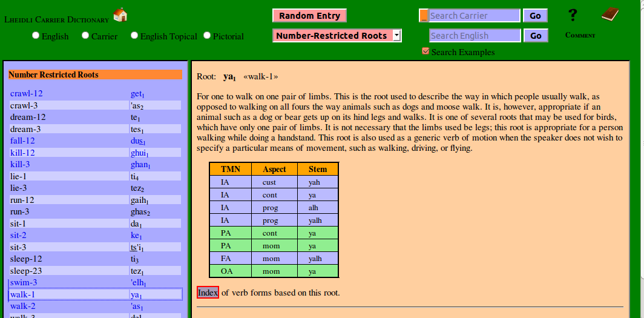Open help via question mark icon
Viewport: 644px width, 318px height.
click(573, 15)
